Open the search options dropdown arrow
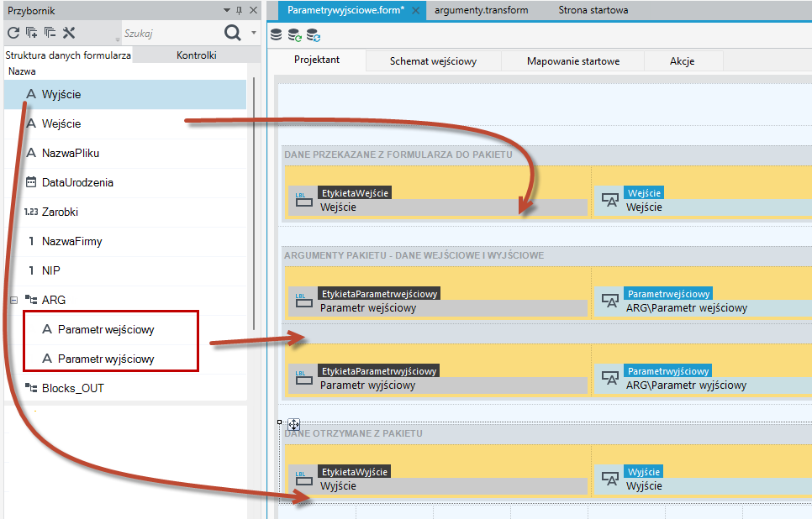This screenshot has width=812, height=519. [x=254, y=33]
